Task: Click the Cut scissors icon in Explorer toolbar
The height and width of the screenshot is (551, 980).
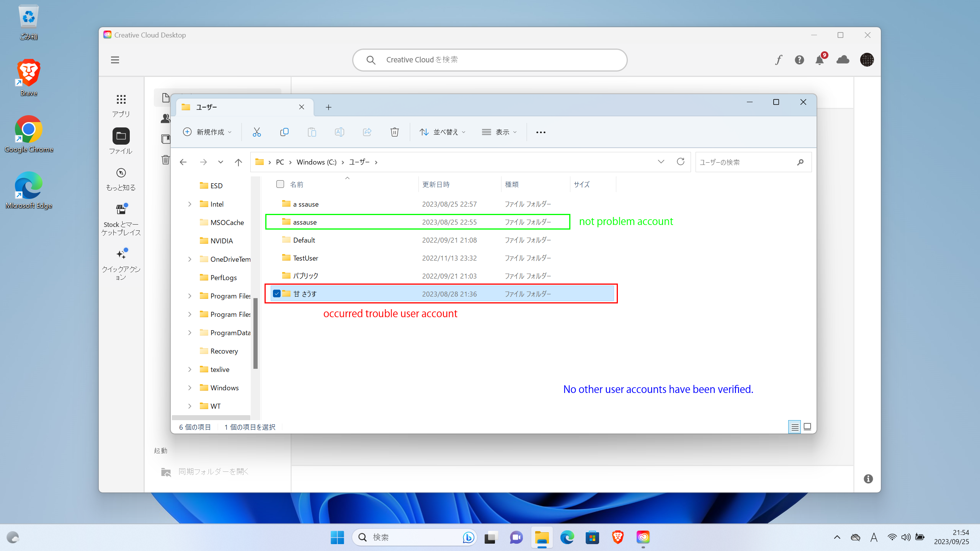Action: coord(256,132)
